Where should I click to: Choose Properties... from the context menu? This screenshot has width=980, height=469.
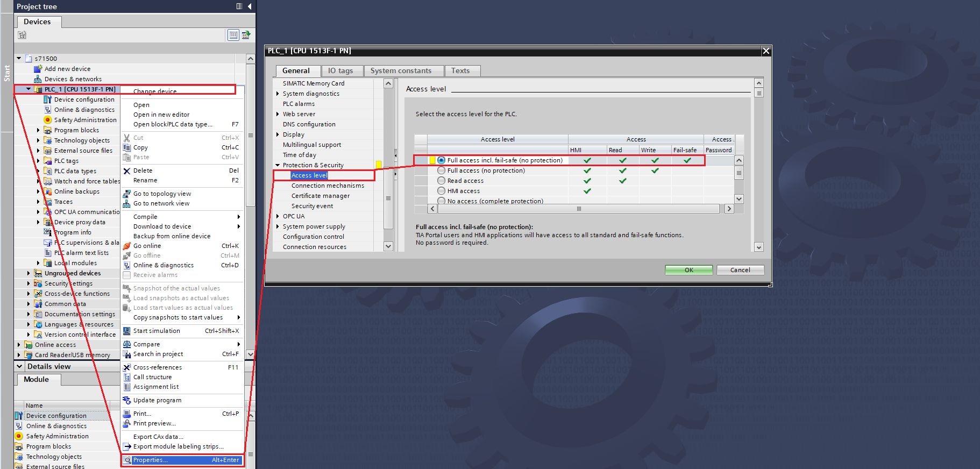point(183,460)
